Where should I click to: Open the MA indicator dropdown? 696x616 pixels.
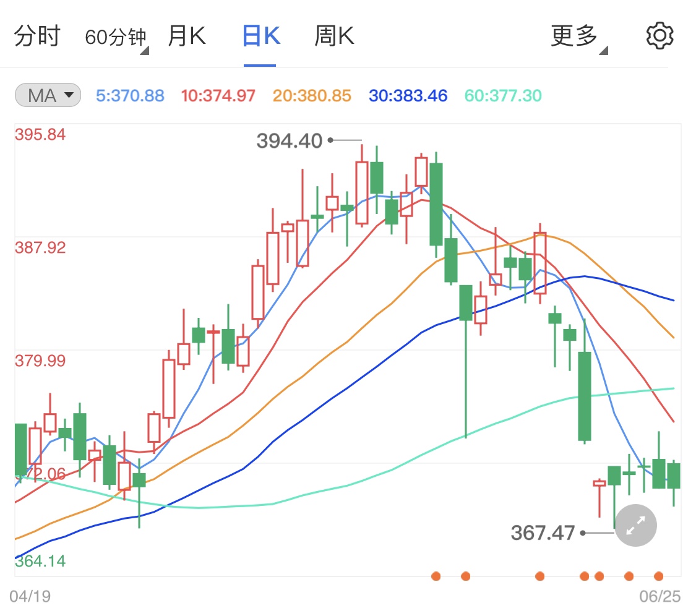click(x=48, y=95)
